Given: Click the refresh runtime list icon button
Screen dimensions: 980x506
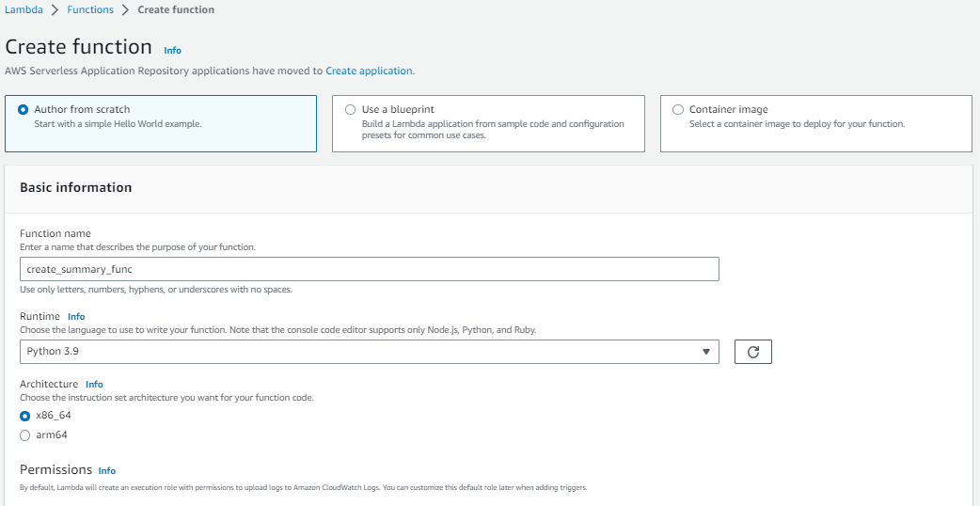Looking at the screenshot, I should (753, 352).
